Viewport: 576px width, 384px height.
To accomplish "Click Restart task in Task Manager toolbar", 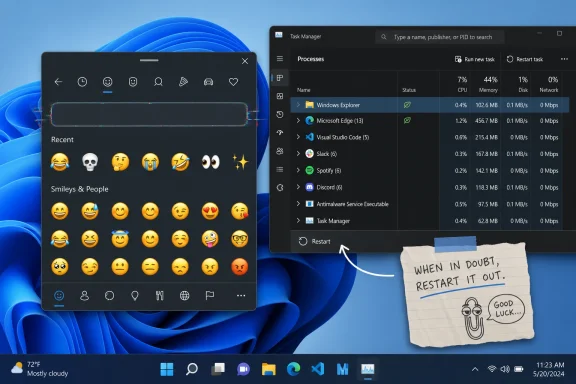I will tap(525, 59).
